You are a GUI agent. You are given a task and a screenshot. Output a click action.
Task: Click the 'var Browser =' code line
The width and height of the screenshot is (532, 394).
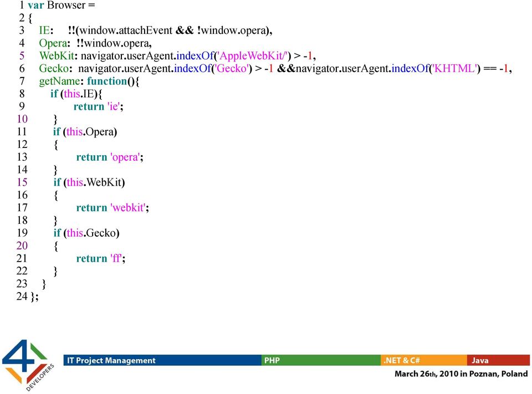[62, 5]
